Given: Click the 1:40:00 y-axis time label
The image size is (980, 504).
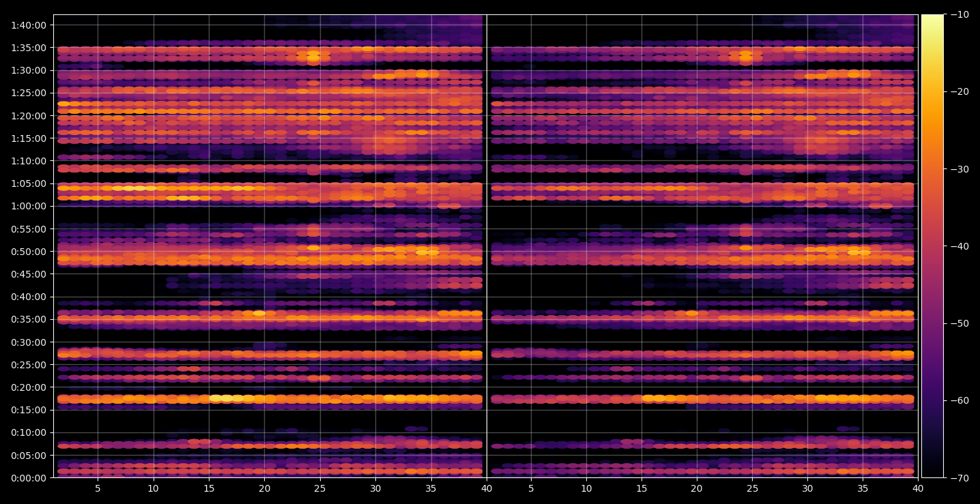Looking at the screenshot, I should [29, 25].
